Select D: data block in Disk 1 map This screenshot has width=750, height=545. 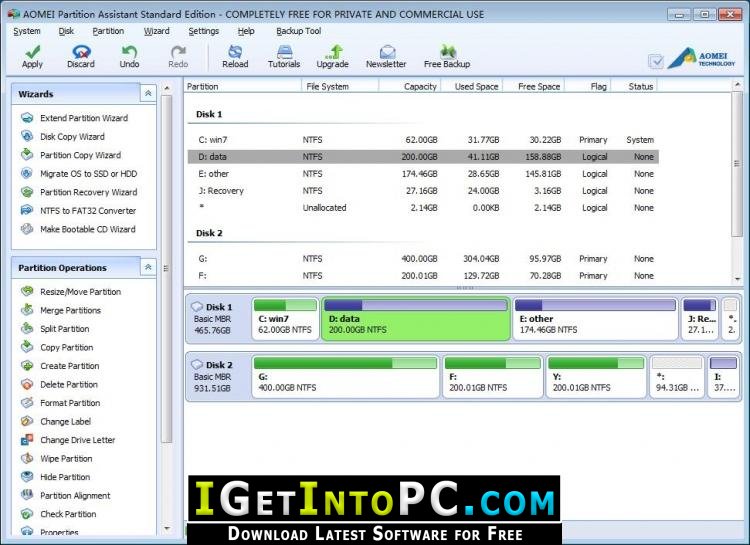point(416,319)
